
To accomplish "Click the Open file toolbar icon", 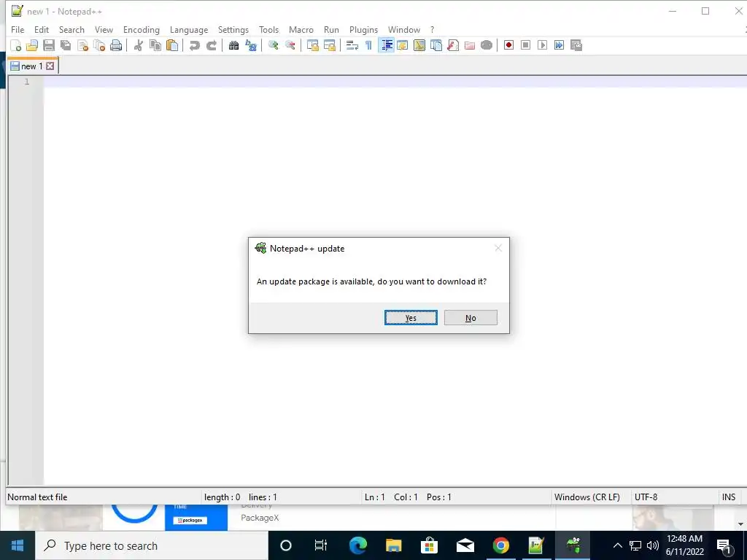I will click(32, 45).
